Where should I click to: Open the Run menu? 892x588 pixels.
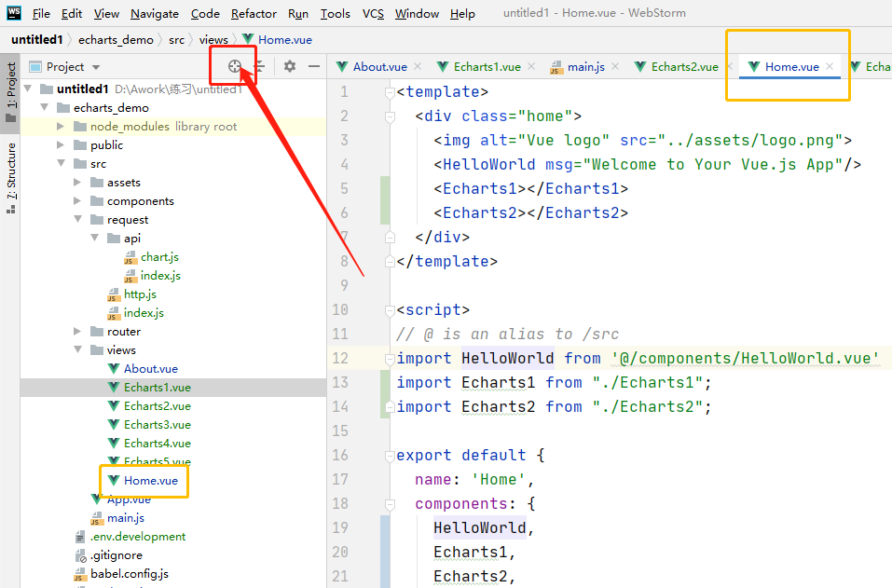click(x=298, y=14)
